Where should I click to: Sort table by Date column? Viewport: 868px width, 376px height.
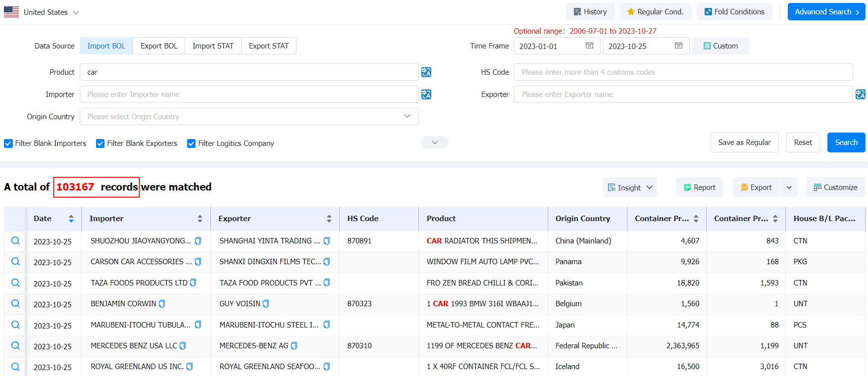point(71,219)
